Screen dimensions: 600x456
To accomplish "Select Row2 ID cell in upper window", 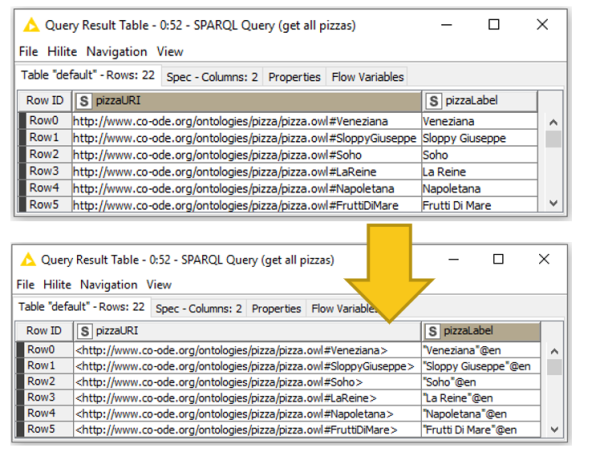I will [x=45, y=154].
